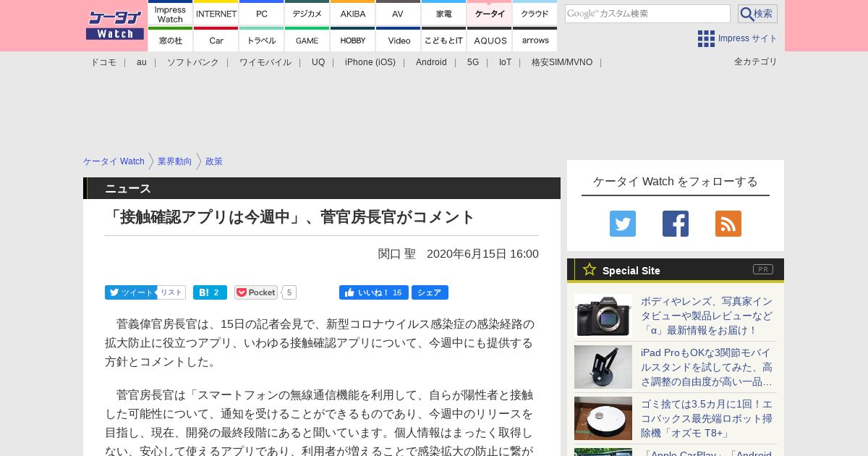Open the クラウド nav tab

click(x=535, y=13)
